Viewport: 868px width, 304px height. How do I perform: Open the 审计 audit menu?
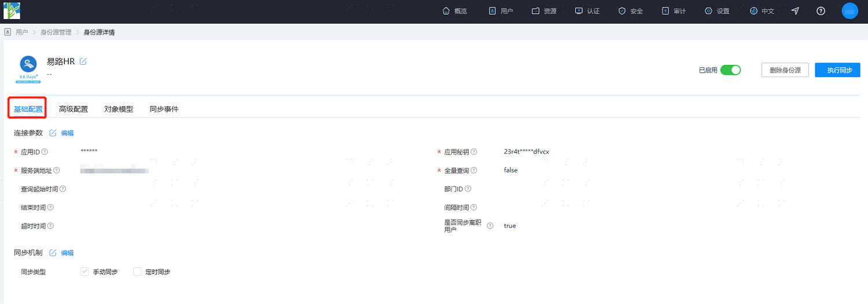coord(674,11)
